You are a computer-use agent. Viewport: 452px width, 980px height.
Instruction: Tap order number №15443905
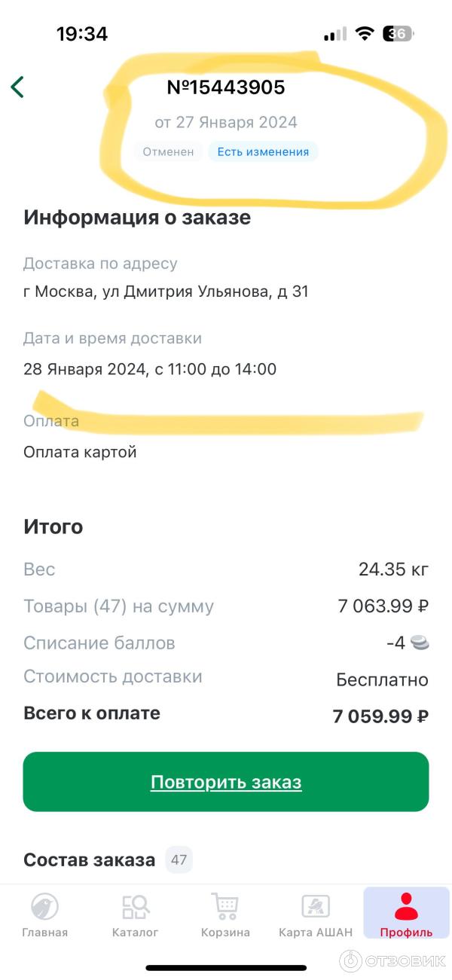(226, 87)
